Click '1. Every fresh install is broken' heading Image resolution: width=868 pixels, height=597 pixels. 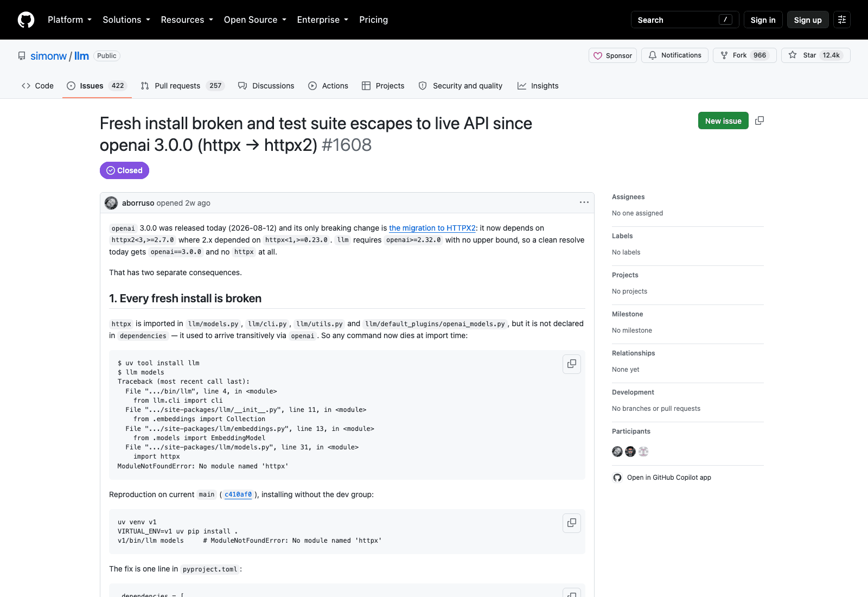tap(185, 298)
